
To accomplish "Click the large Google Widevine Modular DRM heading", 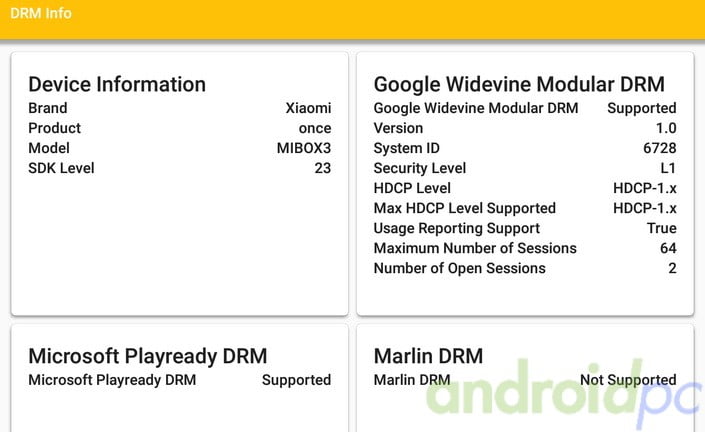I will tap(519, 84).
